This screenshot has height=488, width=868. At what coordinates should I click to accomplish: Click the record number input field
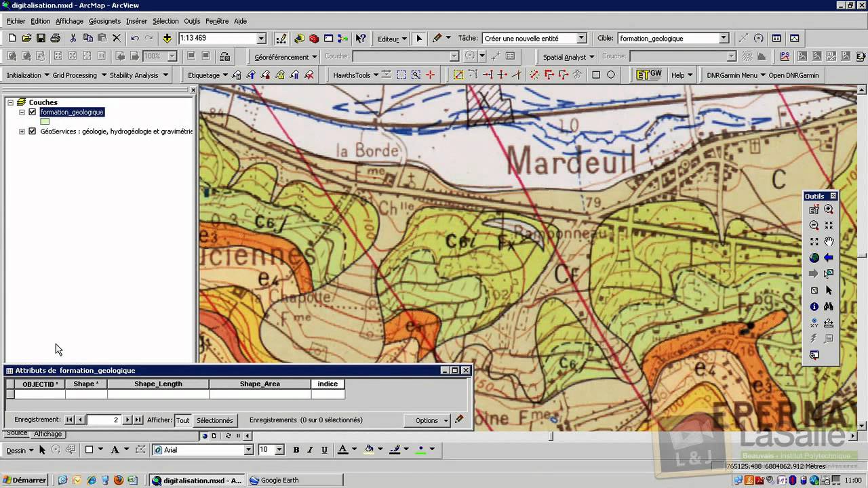[103, 420]
